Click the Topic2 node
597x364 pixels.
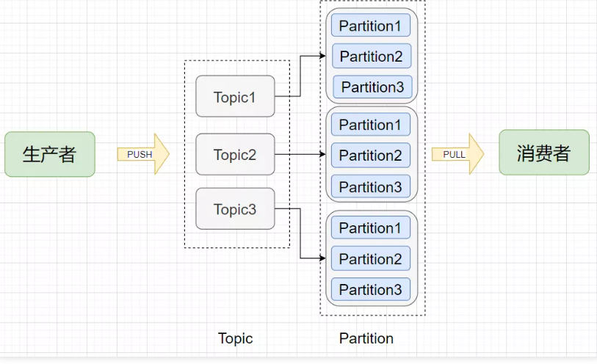(235, 154)
